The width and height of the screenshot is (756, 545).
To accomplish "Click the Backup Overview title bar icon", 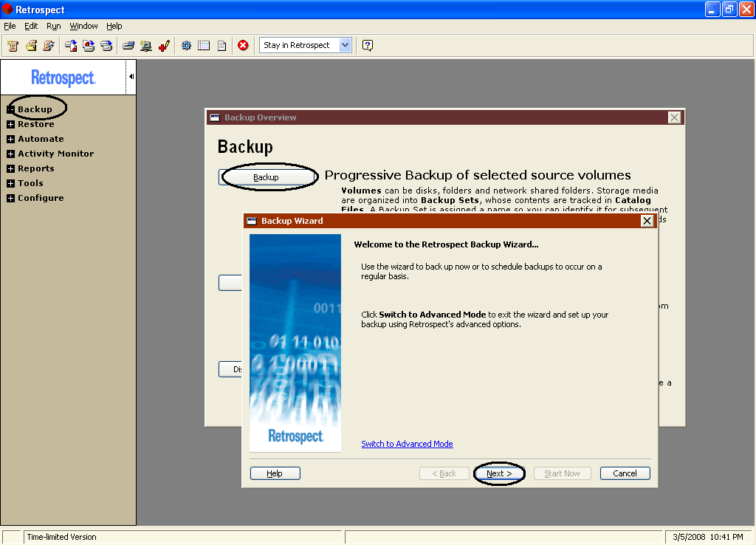I will [x=215, y=117].
